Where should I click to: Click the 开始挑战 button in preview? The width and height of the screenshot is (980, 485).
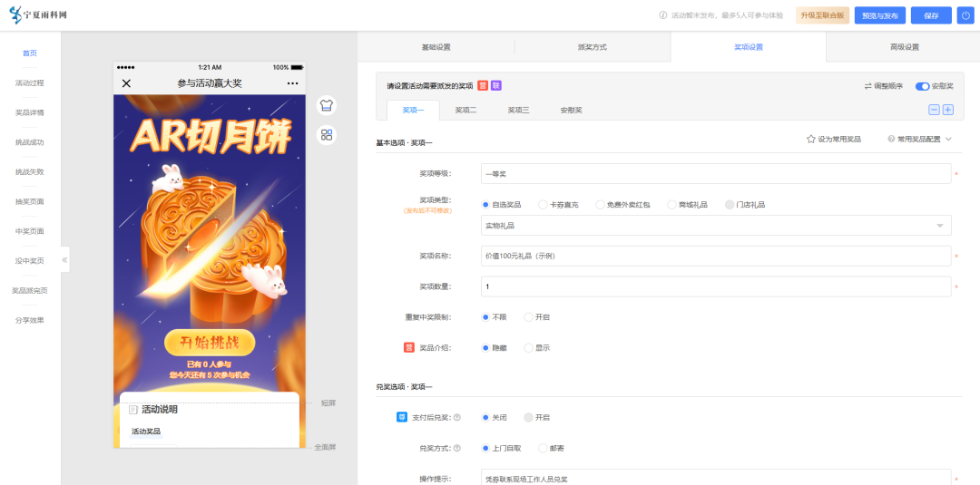(210, 342)
